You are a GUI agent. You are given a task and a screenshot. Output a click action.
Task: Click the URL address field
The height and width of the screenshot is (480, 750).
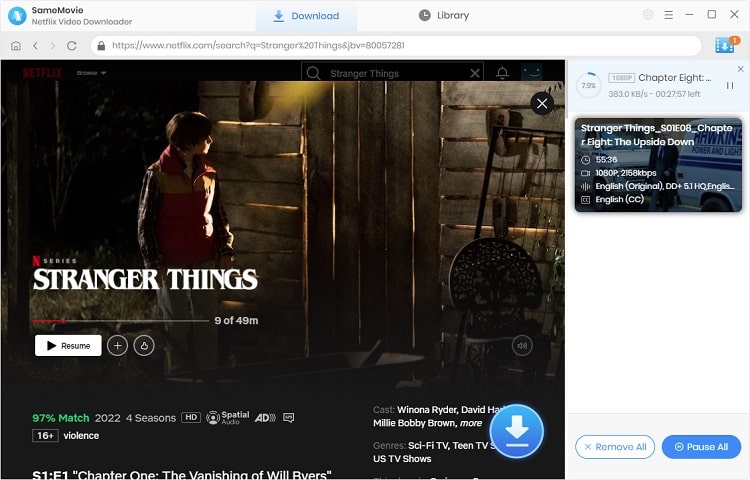coord(396,45)
